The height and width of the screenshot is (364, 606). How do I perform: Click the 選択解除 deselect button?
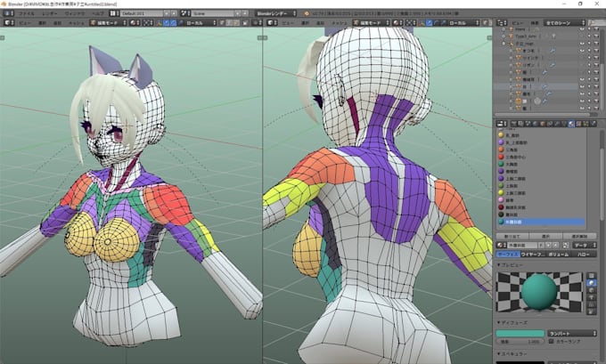580,235
